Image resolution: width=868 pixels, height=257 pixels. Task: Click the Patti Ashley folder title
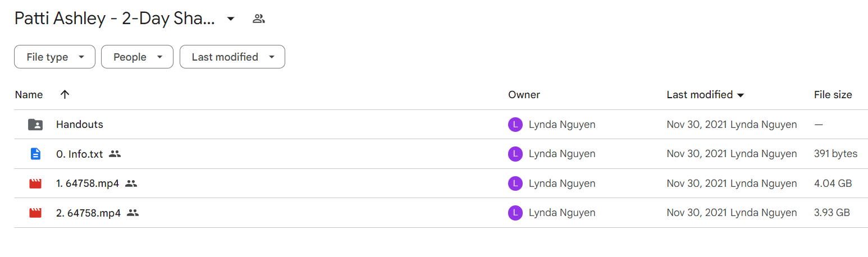[115, 19]
